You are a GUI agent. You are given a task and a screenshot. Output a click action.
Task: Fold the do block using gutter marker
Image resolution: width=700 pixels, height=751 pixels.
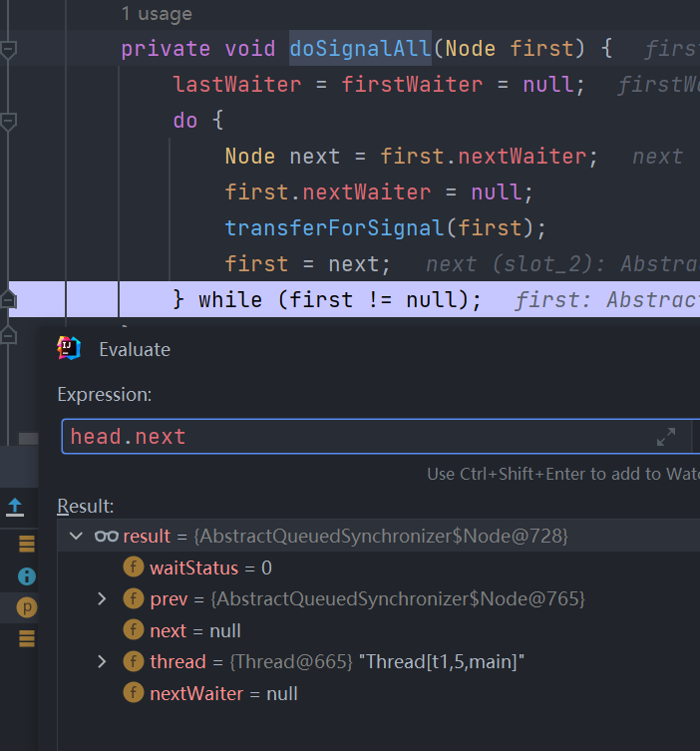[x=9, y=121]
